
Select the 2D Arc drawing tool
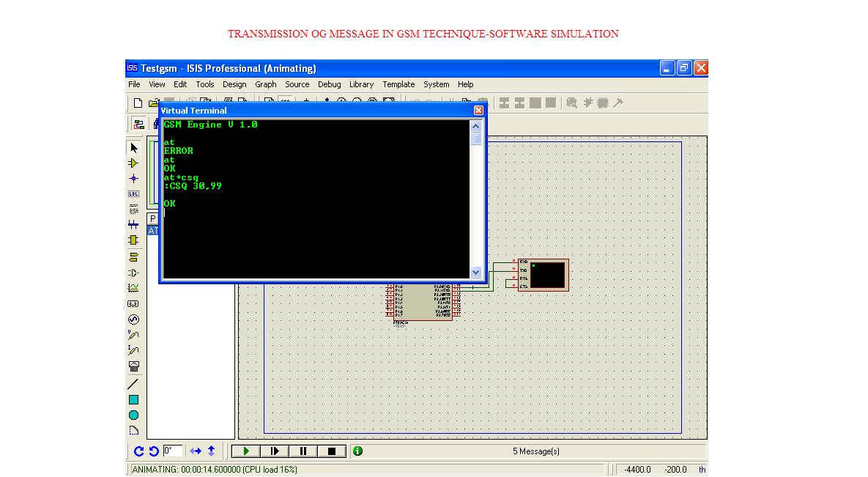[133, 430]
